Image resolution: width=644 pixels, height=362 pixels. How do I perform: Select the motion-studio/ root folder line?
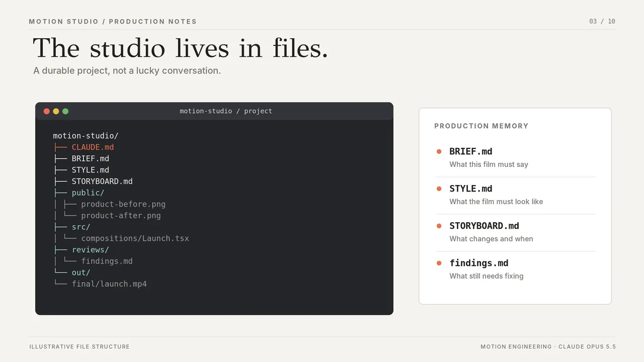click(x=86, y=136)
